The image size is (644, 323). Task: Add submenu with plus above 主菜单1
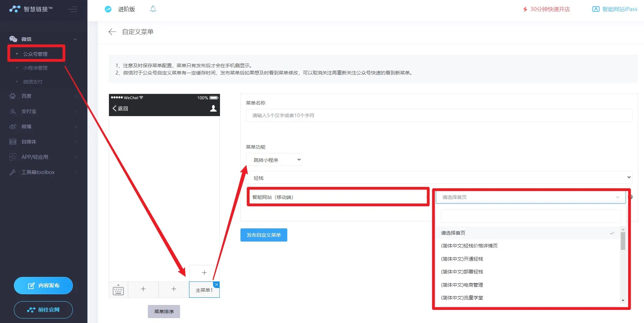[x=204, y=273]
